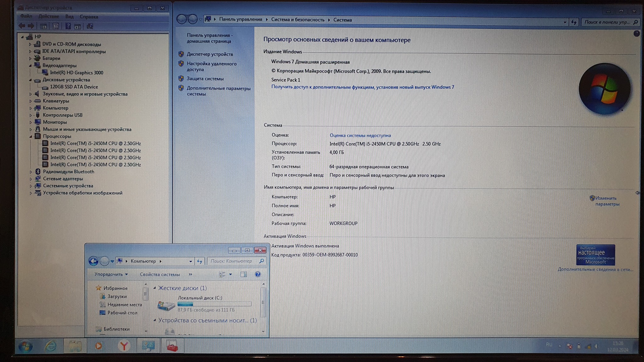Click the Свойства системы button
Screen dimensions: 644x362
pyautogui.click(x=160, y=274)
